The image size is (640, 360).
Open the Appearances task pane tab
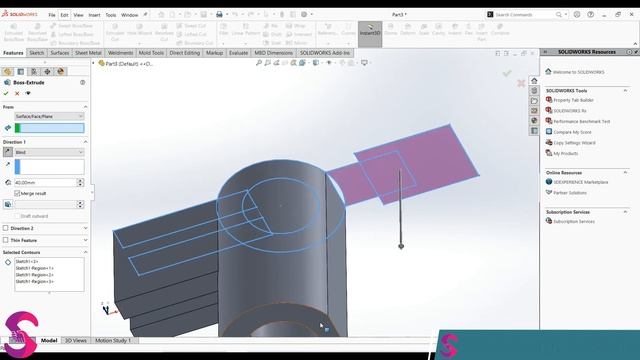(x=534, y=120)
